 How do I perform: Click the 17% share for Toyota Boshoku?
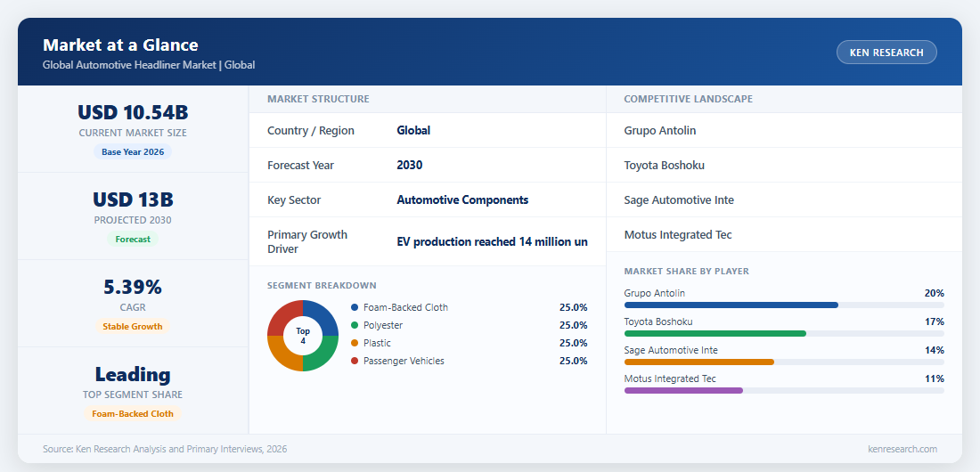(x=935, y=322)
